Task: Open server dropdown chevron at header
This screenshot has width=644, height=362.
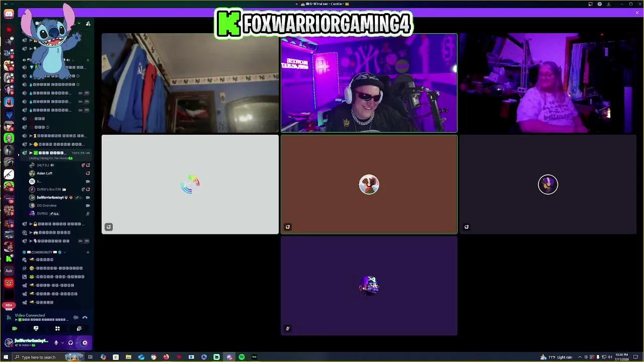Action: pos(79,24)
